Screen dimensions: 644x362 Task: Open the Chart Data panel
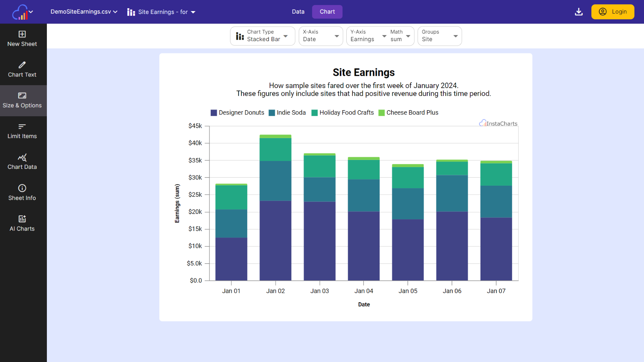click(22, 162)
